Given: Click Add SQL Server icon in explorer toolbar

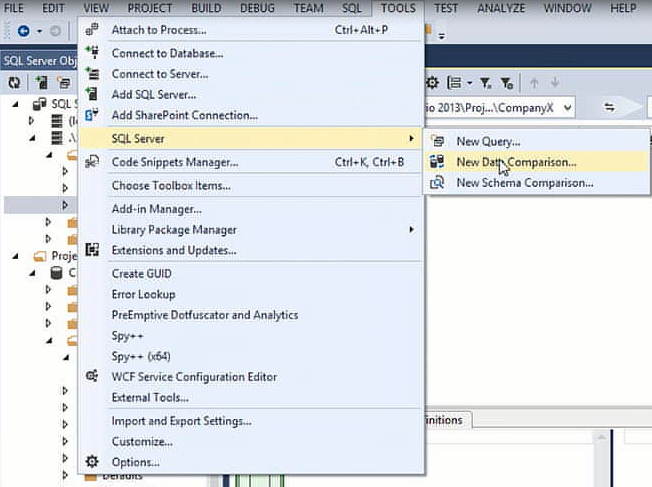Looking at the screenshot, I should click(41, 83).
